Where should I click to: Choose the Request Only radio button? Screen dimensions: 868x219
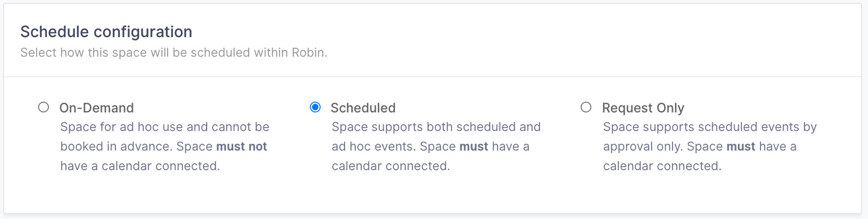(x=586, y=107)
